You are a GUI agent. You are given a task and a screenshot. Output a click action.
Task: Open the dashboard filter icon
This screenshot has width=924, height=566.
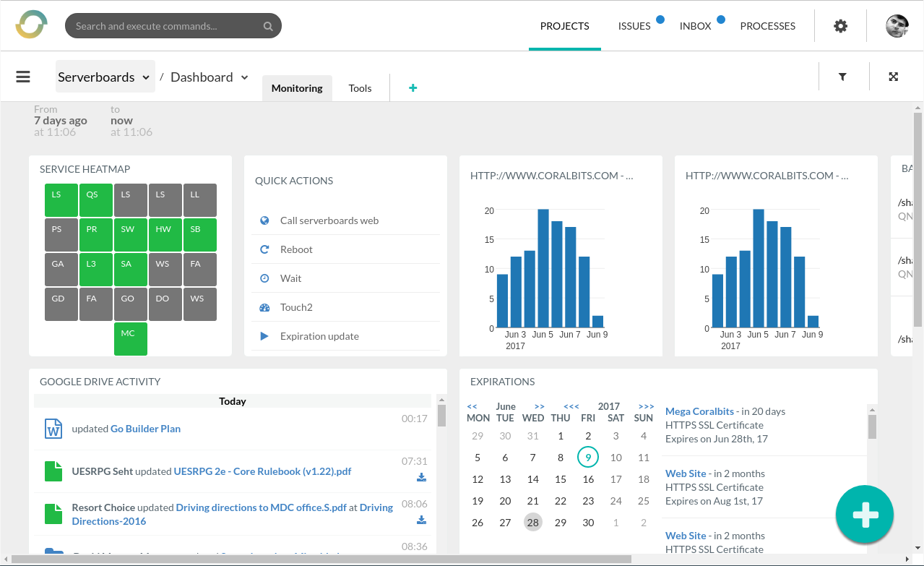point(842,77)
